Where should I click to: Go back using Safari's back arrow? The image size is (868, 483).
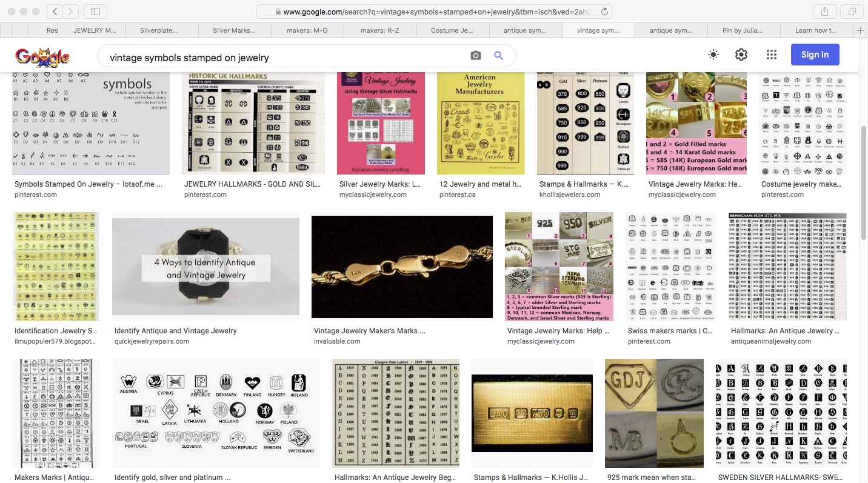tap(55, 12)
